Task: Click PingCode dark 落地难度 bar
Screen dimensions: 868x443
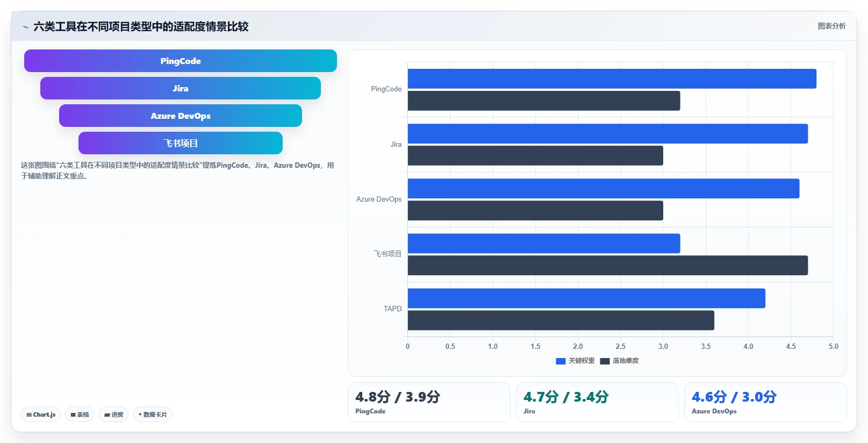Action: (x=544, y=101)
